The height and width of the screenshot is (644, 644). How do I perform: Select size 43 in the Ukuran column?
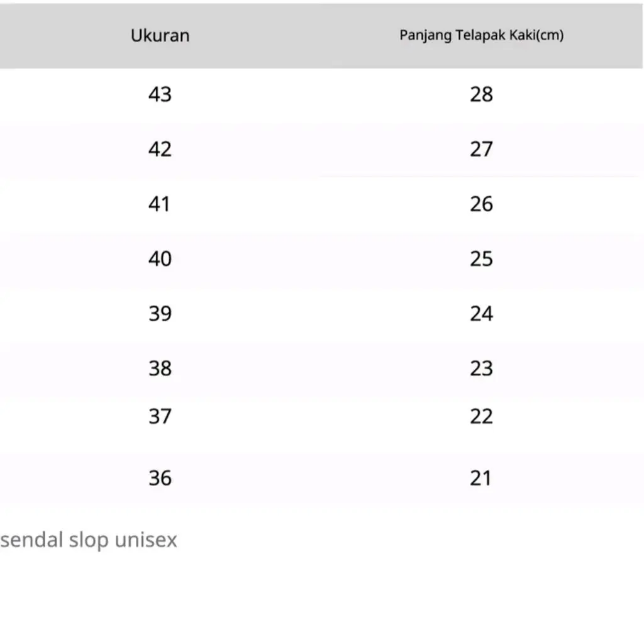[x=160, y=94]
